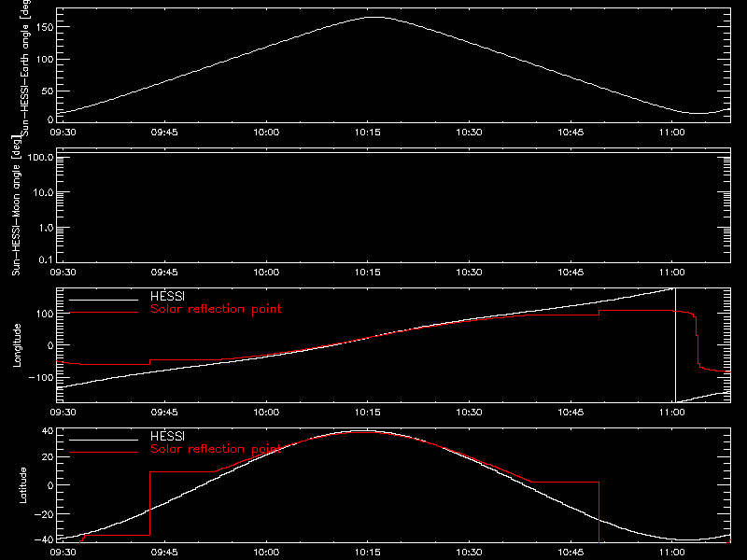
Task: Click the 100.0 tick on Moon angle axis
Action: [x=40, y=157]
